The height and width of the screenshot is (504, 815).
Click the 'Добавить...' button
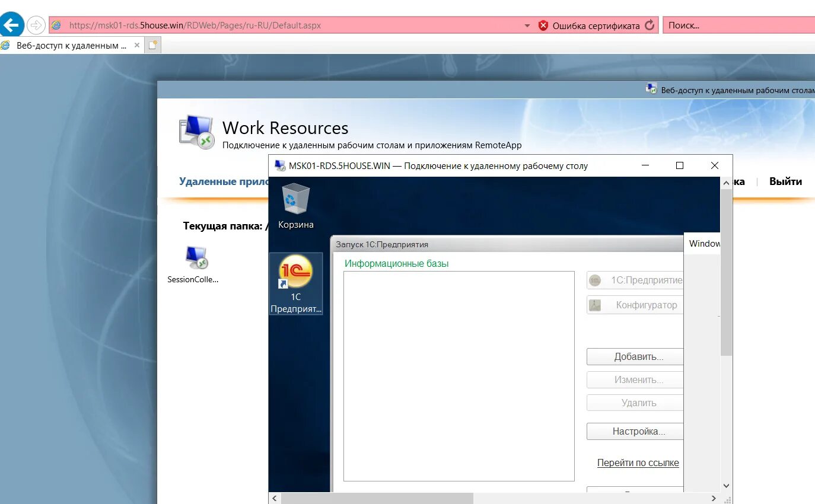click(x=635, y=357)
